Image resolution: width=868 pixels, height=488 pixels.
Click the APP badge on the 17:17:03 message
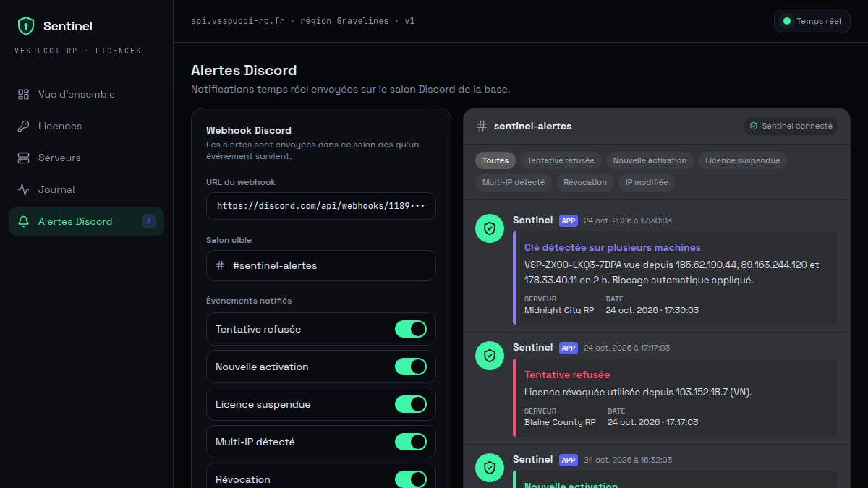point(569,348)
